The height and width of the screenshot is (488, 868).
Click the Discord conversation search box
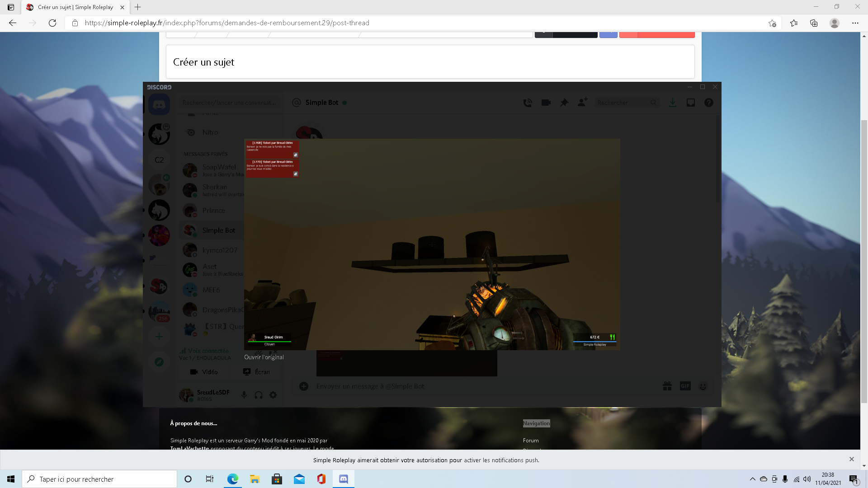(x=231, y=103)
